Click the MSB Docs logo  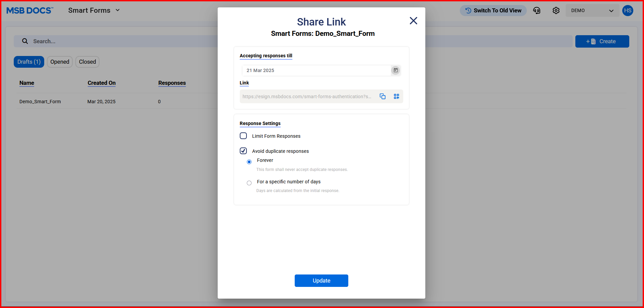tap(30, 11)
